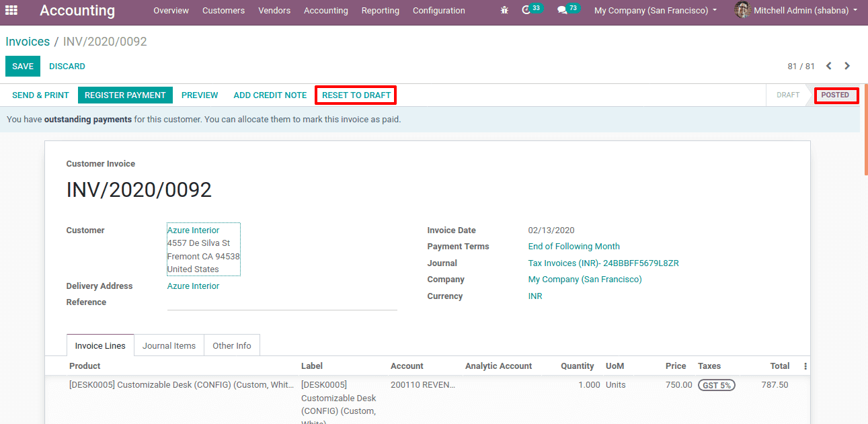Open the Vendors menu
This screenshot has width=868, height=424.
[x=274, y=11]
